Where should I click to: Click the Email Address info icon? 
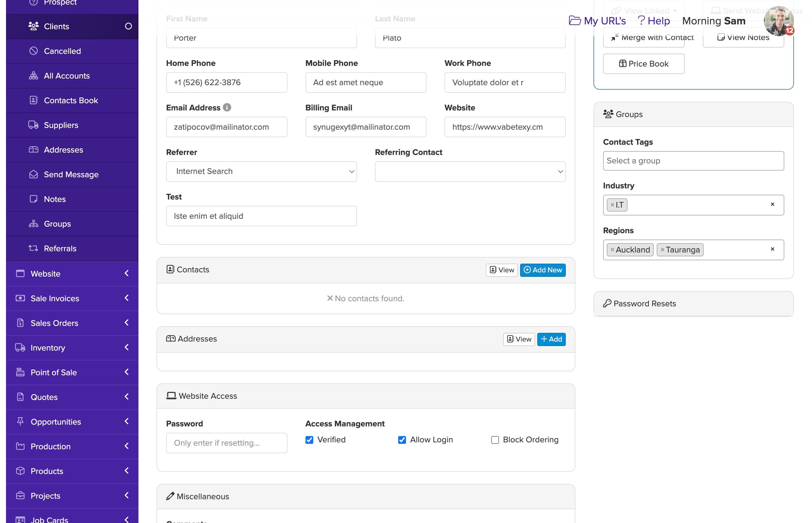(x=227, y=107)
